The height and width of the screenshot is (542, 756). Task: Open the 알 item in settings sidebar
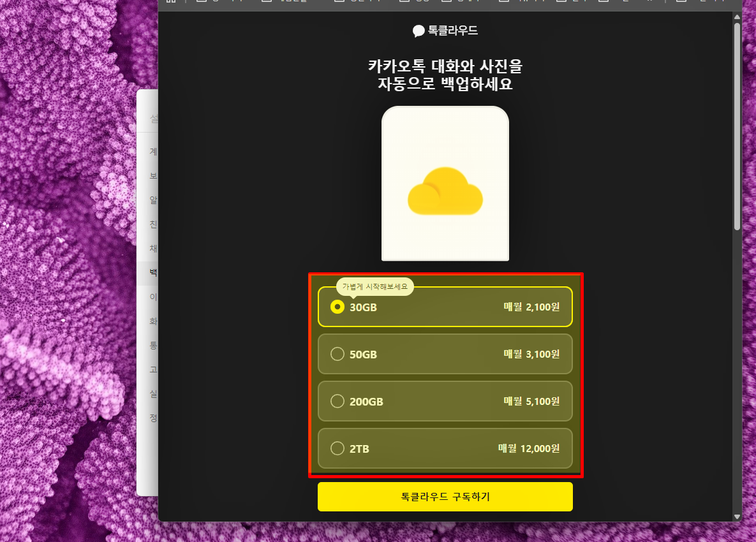coord(153,200)
